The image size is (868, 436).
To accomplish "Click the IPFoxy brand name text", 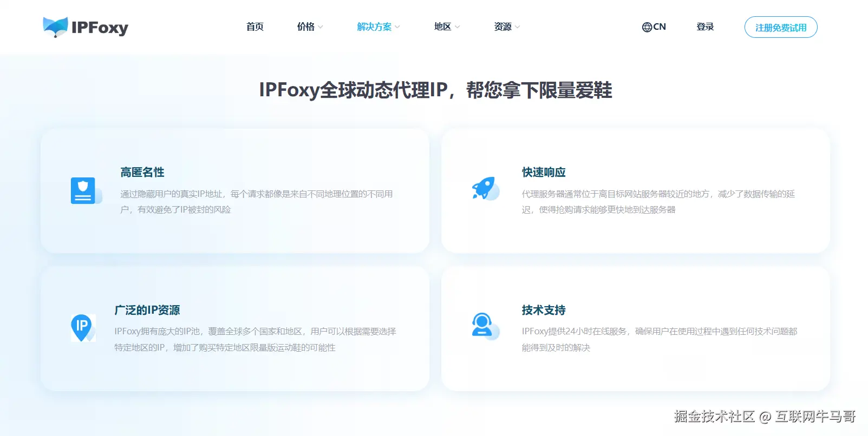I will 100,28.
